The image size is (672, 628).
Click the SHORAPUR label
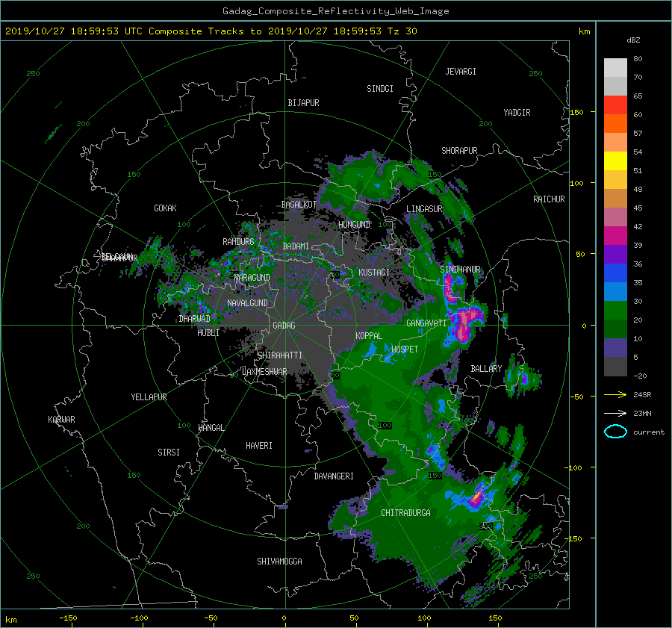(459, 151)
